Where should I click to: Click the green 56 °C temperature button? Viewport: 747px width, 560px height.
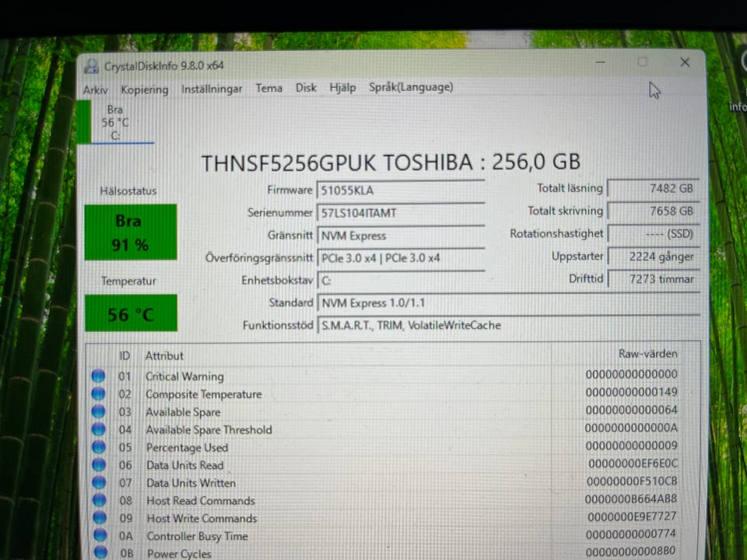[131, 313]
